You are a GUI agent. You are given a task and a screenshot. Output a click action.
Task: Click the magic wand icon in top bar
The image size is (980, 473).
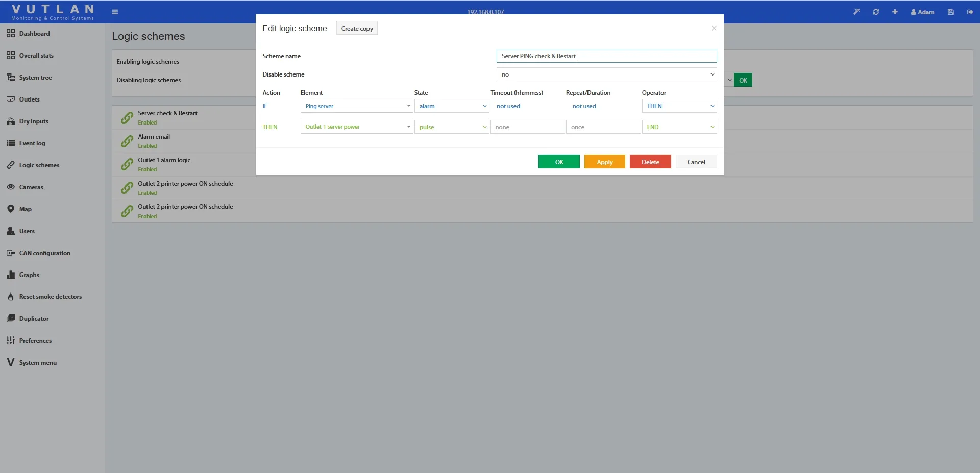(856, 12)
